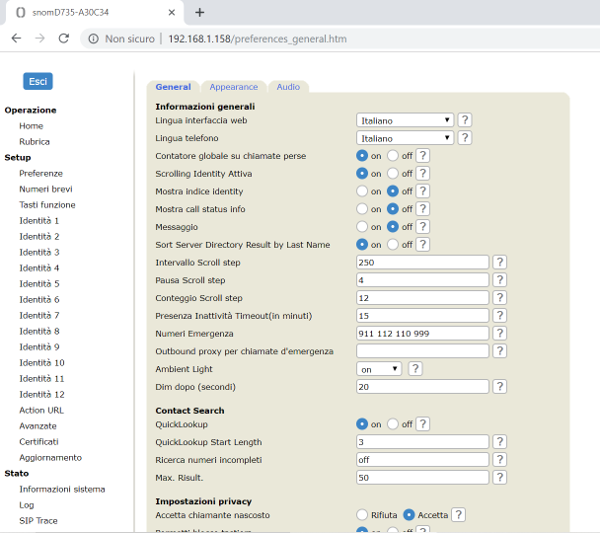600x533 pixels.
Task: Open help for Presenza Inattività Timeout
Action: pos(500,315)
